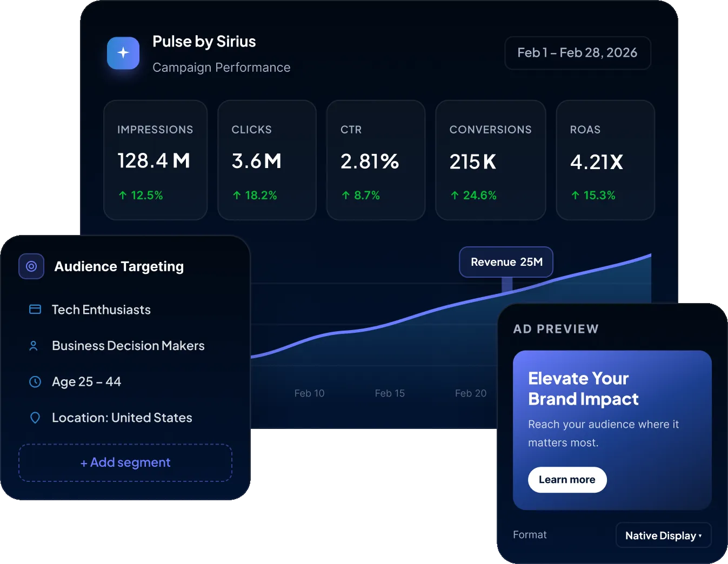Click the Learn more button in ad preview
728x564 pixels.
coord(567,480)
